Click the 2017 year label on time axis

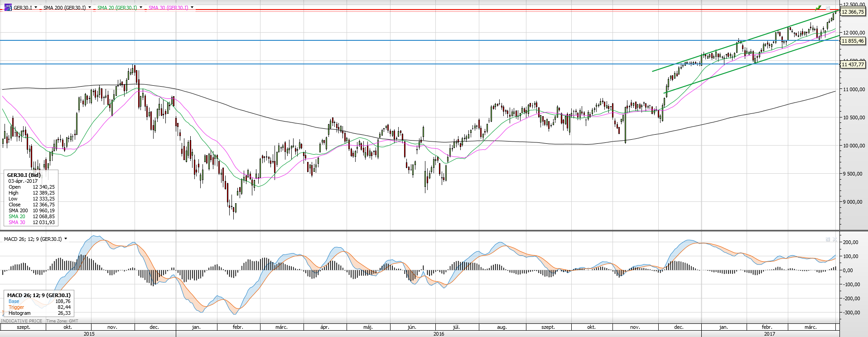pyautogui.click(x=769, y=334)
